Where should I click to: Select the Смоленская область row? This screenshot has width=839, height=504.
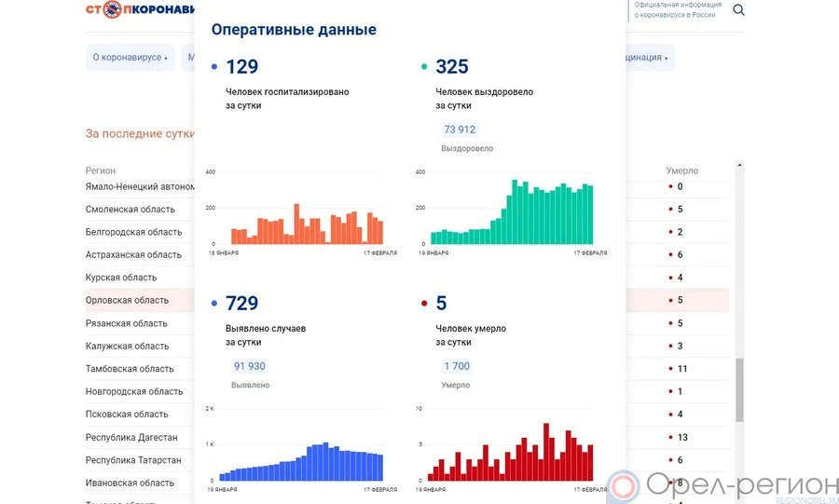130,210
